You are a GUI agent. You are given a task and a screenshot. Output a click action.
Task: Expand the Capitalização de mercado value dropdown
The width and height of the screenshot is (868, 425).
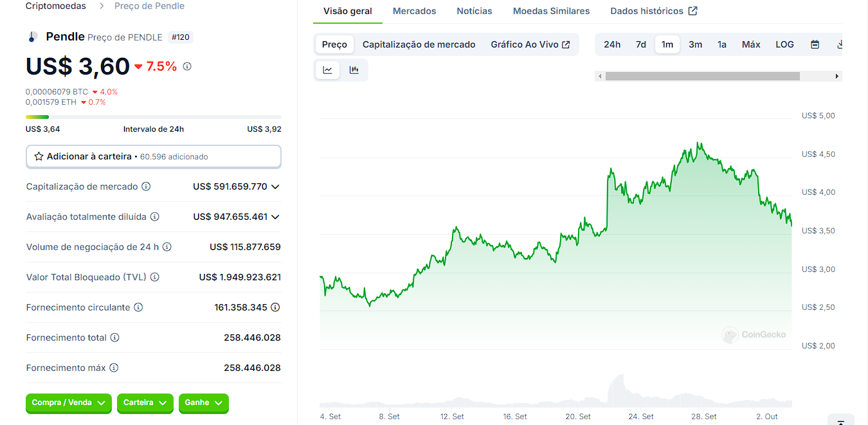pyautogui.click(x=275, y=186)
